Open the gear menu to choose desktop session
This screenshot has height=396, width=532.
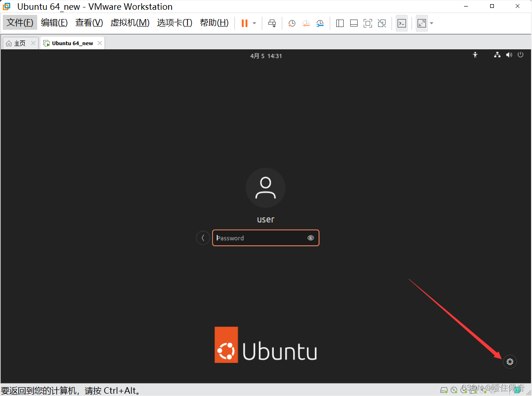click(510, 362)
